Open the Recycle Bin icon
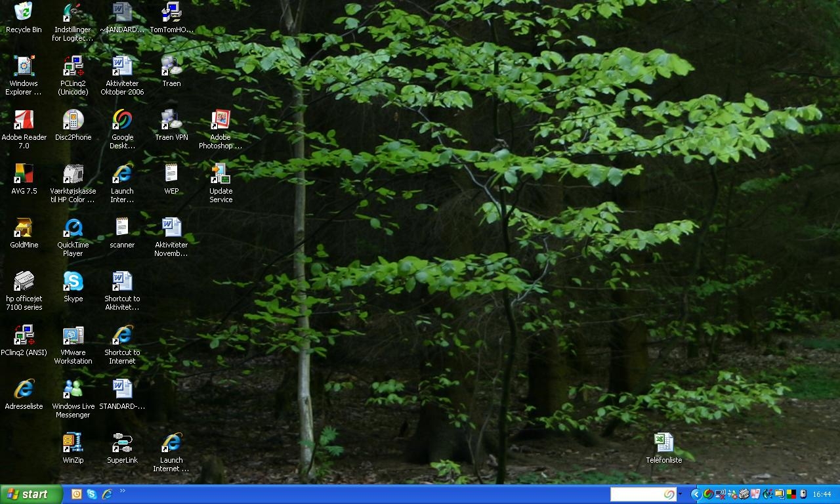The width and height of the screenshot is (840, 504). (x=24, y=12)
